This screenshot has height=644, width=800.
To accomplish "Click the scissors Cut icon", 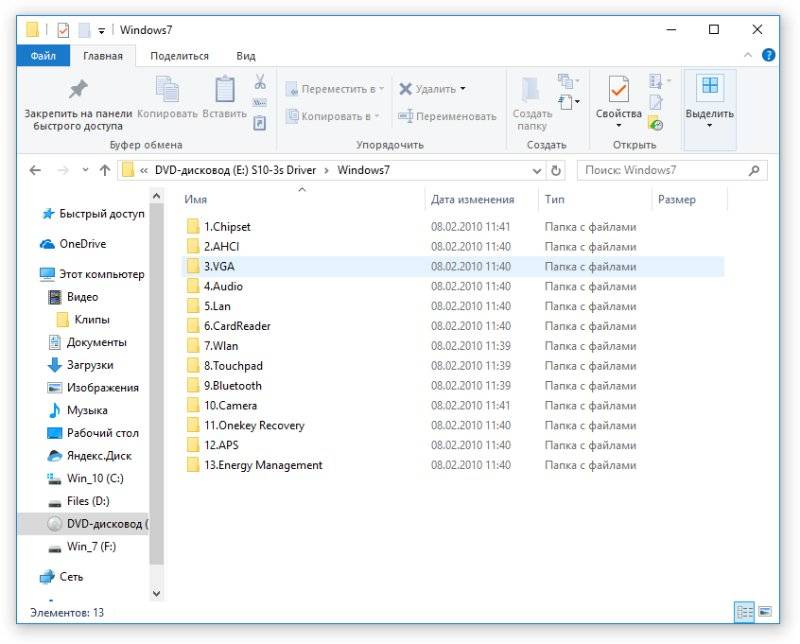I will tap(260, 82).
